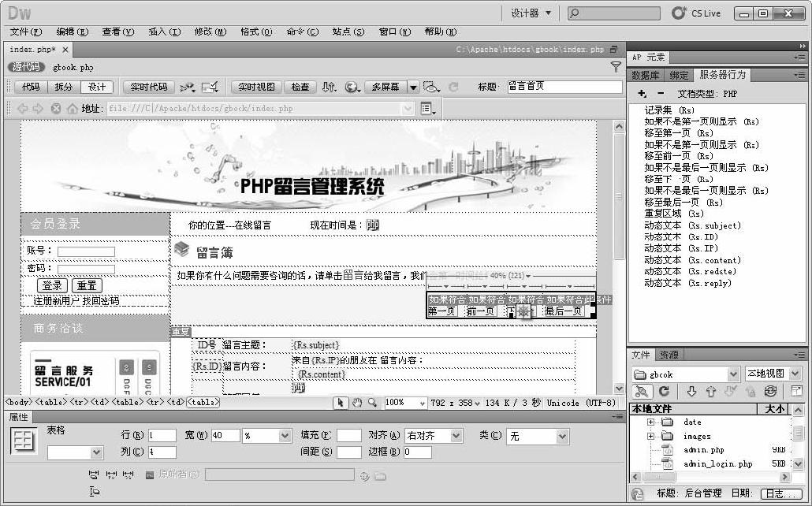Refresh the Files panel list
Screen dimensions: 812x506
pyautogui.click(x=665, y=392)
